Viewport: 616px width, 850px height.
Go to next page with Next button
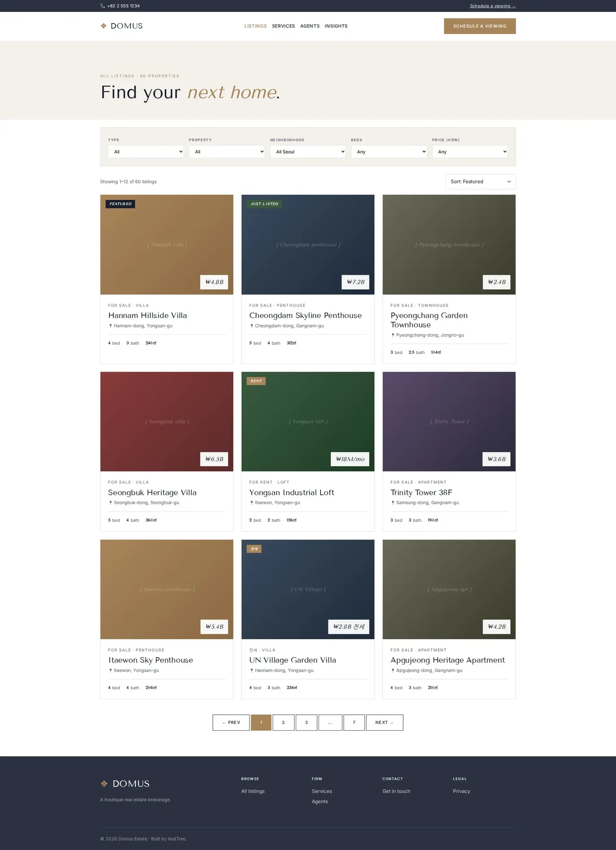[385, 722]
